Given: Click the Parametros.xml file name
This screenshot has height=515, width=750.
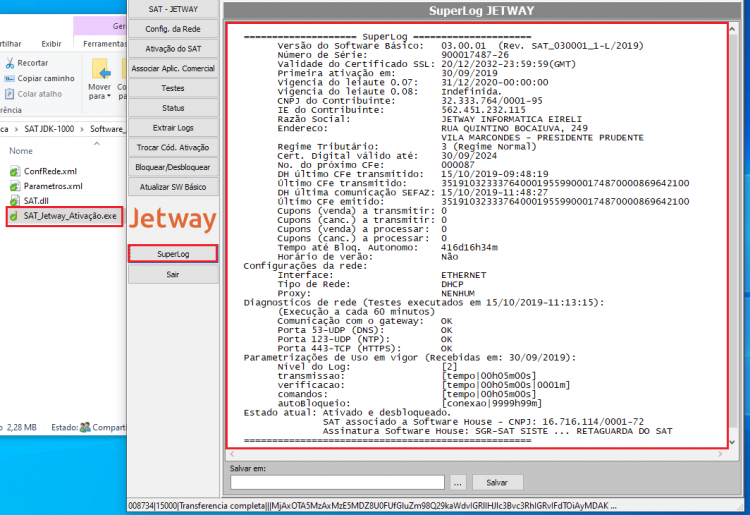Looking at the screenshot, I should 53,186.
